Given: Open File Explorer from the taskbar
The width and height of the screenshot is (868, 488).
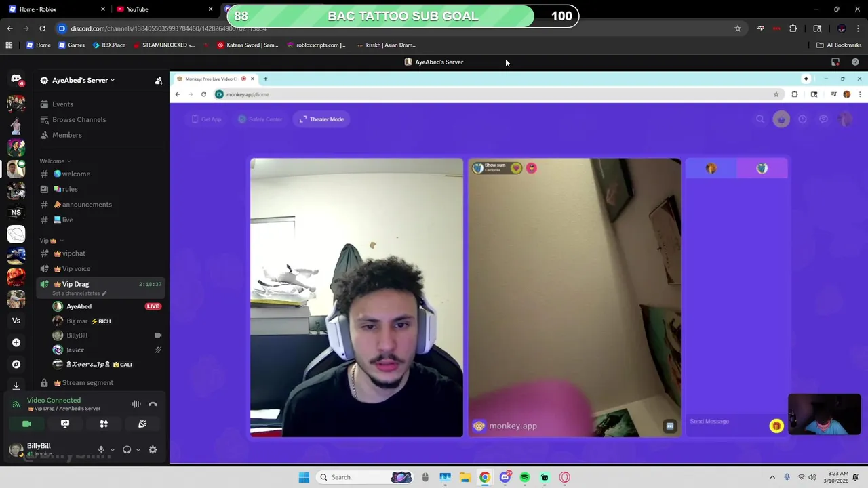Looking at the screenshot, I should tap(465, 477).
